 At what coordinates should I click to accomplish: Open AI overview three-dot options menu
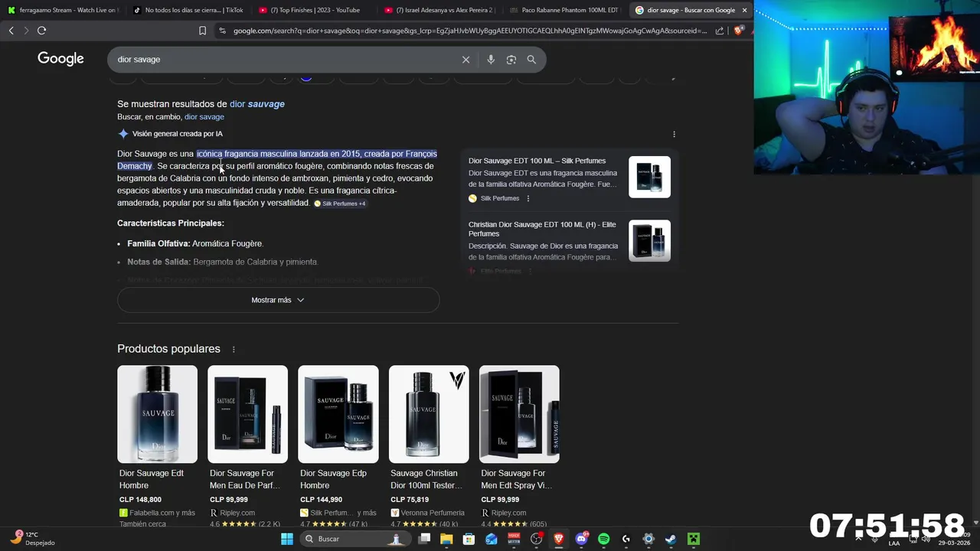click(674, 134)
